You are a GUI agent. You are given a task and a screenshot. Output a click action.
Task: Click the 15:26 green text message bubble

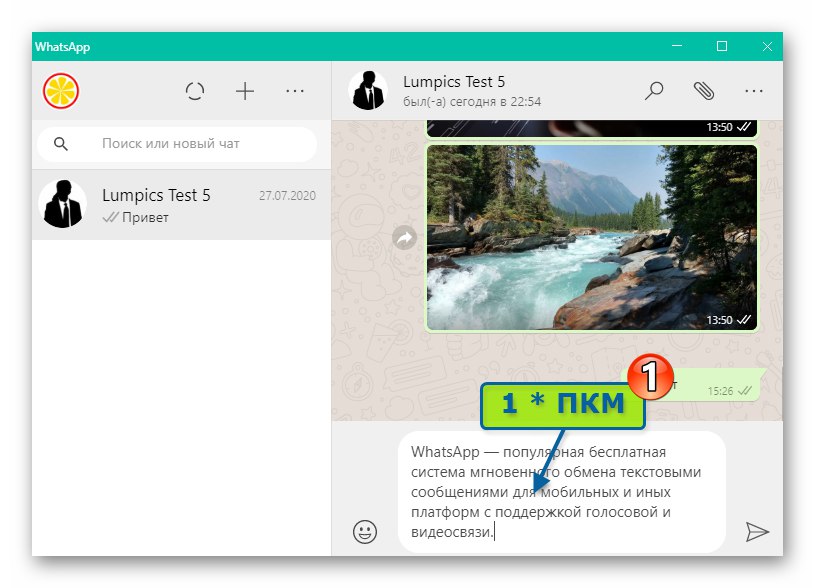pos(716,384)
